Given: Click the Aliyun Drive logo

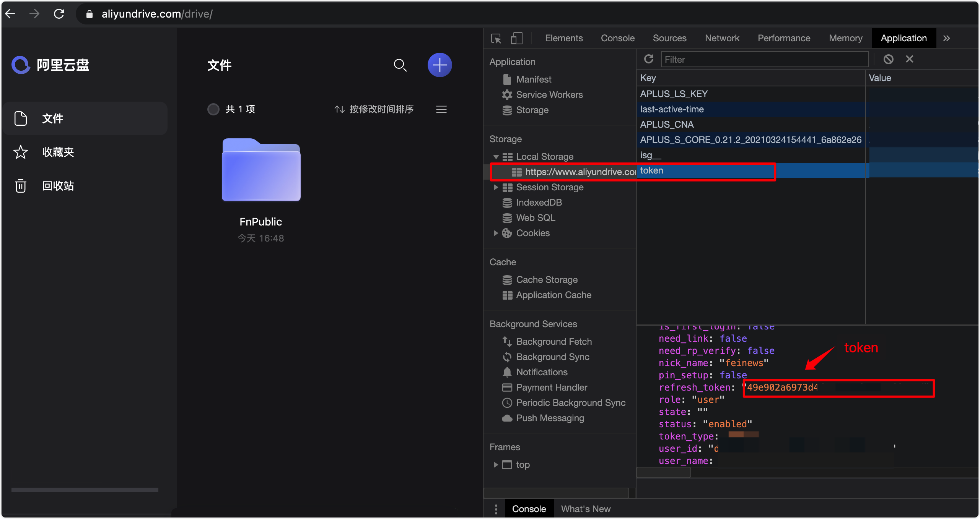Looking at the screenshot, I should (x=50, y=65).
